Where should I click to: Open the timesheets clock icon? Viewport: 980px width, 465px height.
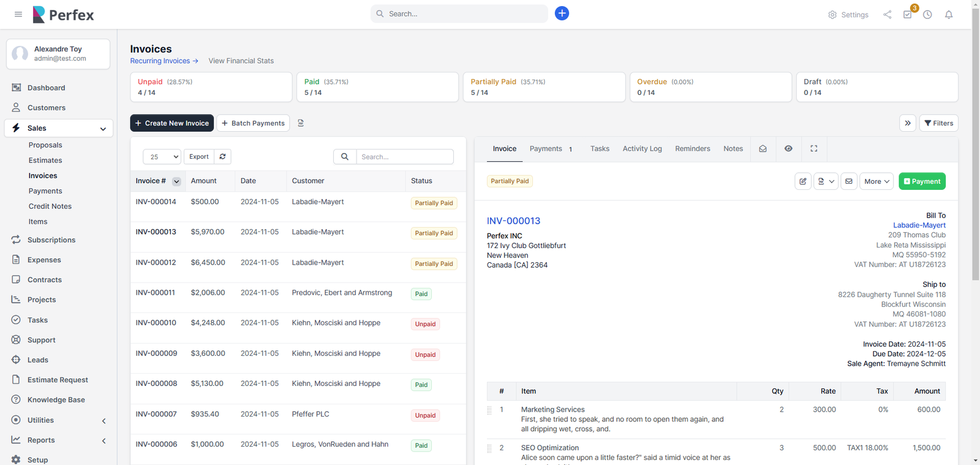pyautogui.click(x=927, y=15)
